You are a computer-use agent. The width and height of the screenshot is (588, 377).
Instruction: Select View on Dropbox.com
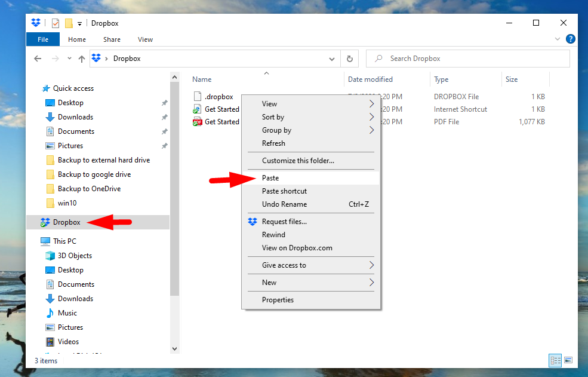[x=297, y=248]
